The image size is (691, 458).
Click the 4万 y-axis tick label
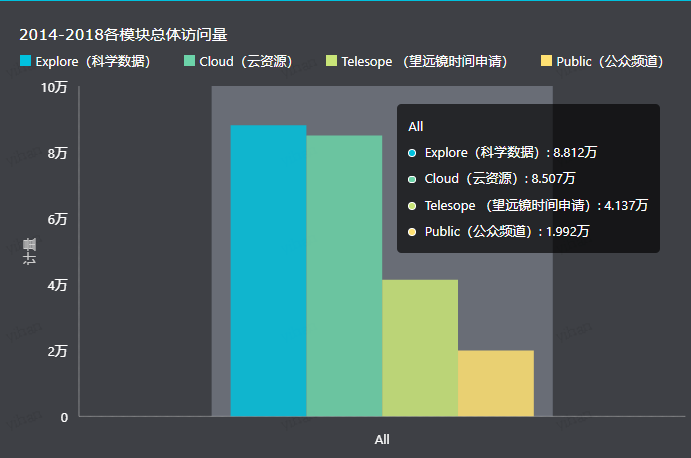[58, 285]
